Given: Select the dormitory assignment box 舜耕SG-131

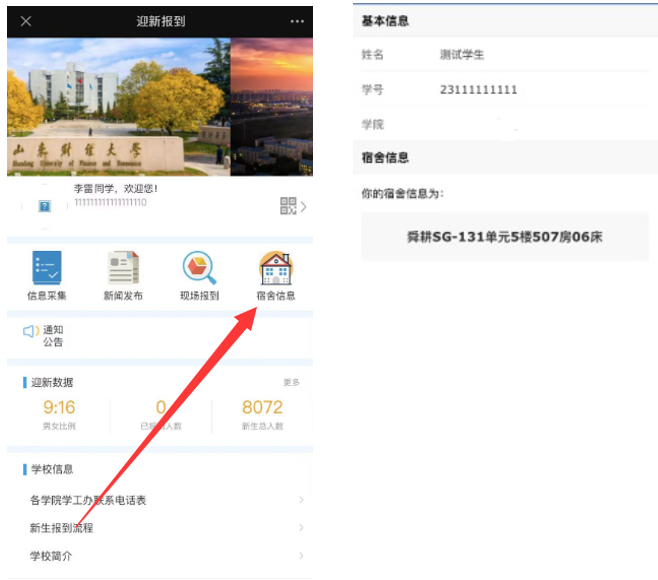Looking at the screenshot, I should point(504,238).
